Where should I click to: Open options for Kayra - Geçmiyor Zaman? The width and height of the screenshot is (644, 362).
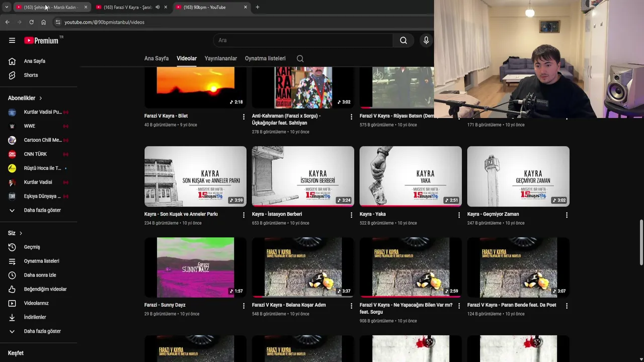tap(567, 215)
